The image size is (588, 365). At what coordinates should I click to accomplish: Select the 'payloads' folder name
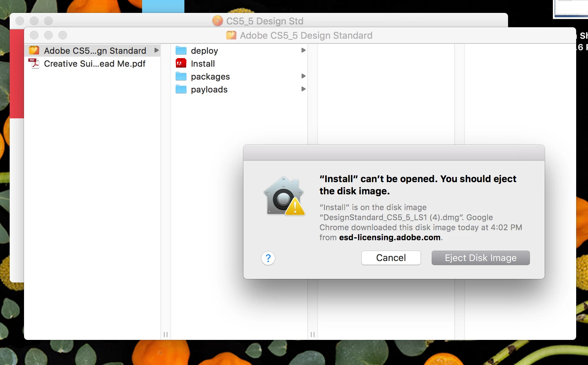[x=209, y=90]
